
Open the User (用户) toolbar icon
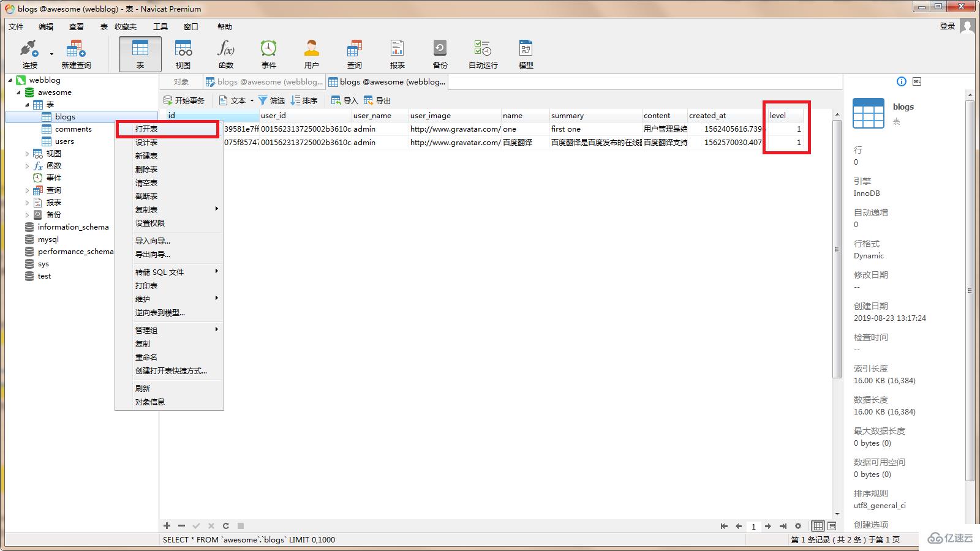tap(312, 54)
